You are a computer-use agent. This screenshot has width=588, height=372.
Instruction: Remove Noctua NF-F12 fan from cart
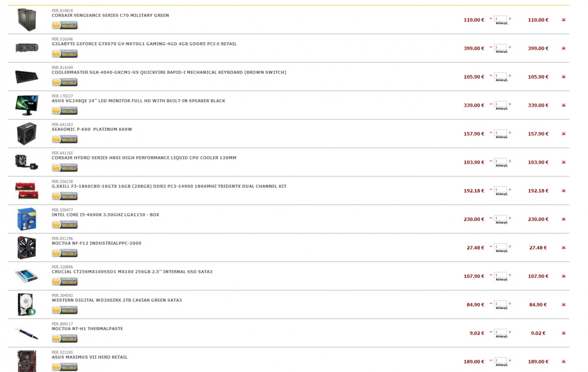tap(564, 248)
